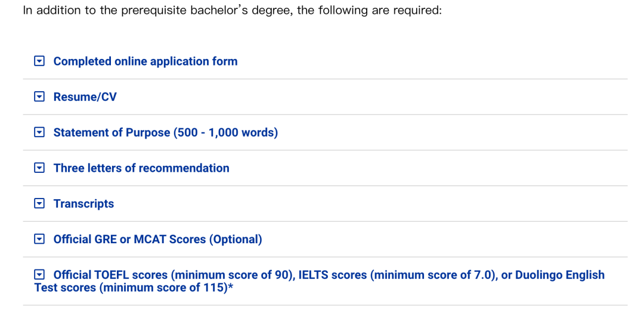The height and width of the screenshot is (310, 644).
Task: Expand Completed online application form section
Action: coord(145,61)
